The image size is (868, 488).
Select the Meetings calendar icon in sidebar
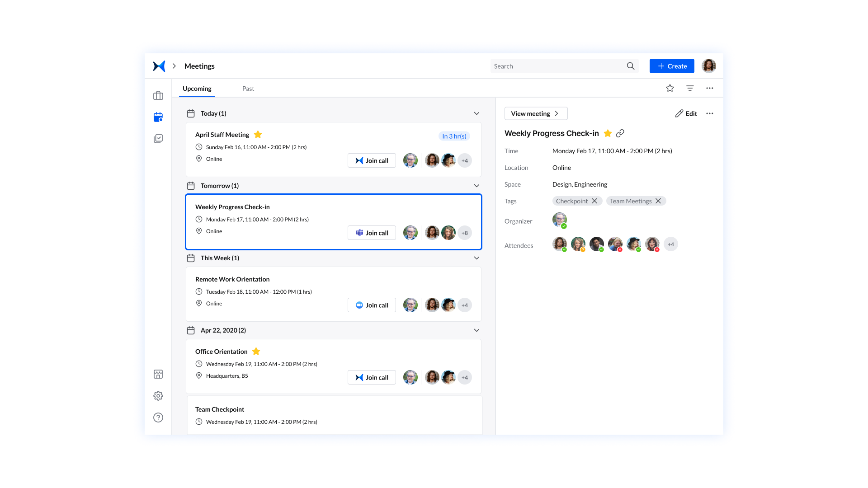pos(158,117)
